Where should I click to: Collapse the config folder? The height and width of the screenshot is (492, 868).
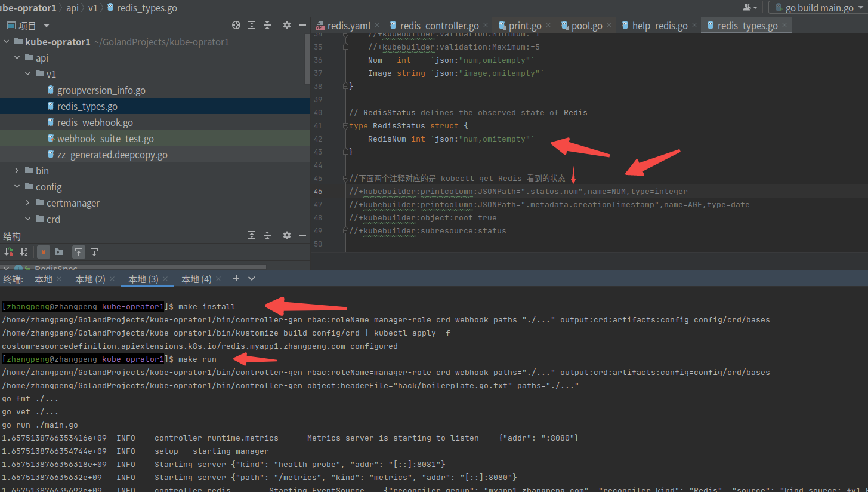pyautogui.click(x=17, y=187)
